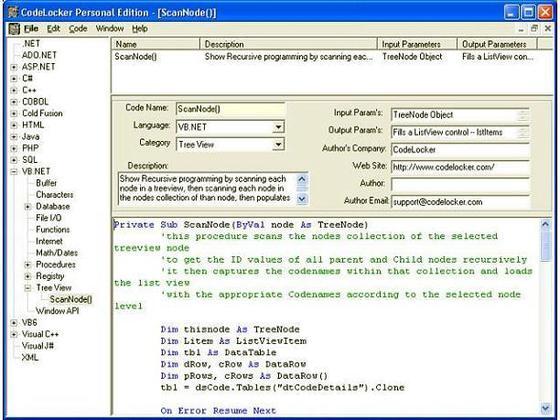
Task: Select the Internet tree item
Action: [x=49, y=241]
